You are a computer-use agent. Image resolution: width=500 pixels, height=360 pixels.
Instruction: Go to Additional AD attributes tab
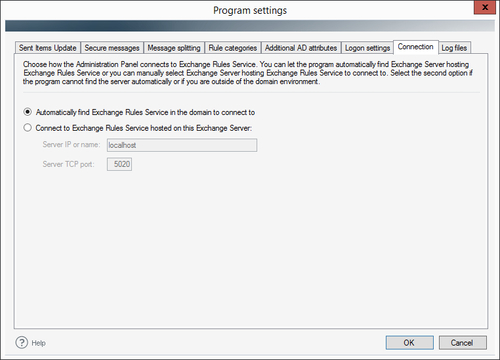click(x=301, y=48)
